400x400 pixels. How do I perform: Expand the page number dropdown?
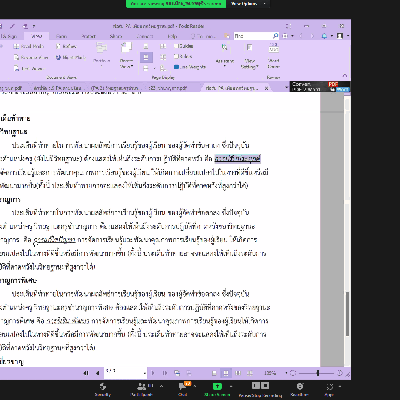[x=145, y=373]
